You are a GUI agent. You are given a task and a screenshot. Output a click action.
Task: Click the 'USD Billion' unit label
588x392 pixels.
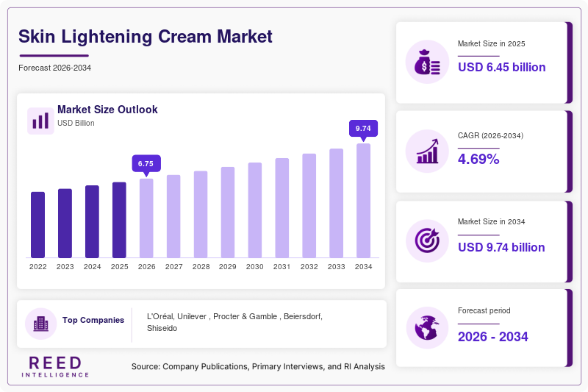(76, 123)
